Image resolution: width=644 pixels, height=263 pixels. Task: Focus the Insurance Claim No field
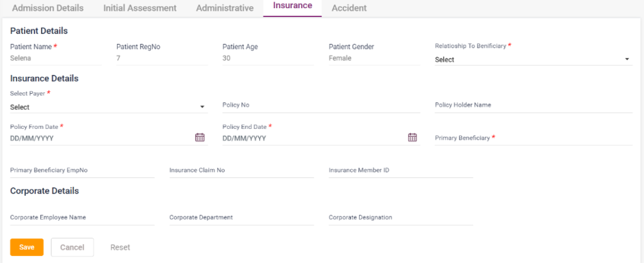point(241,171)
